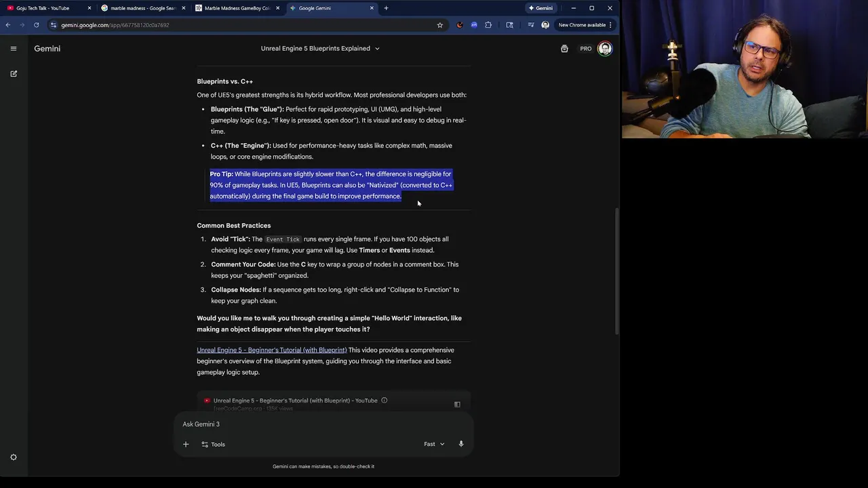Click the expand icon on the YouTube video card

[457, 404]
